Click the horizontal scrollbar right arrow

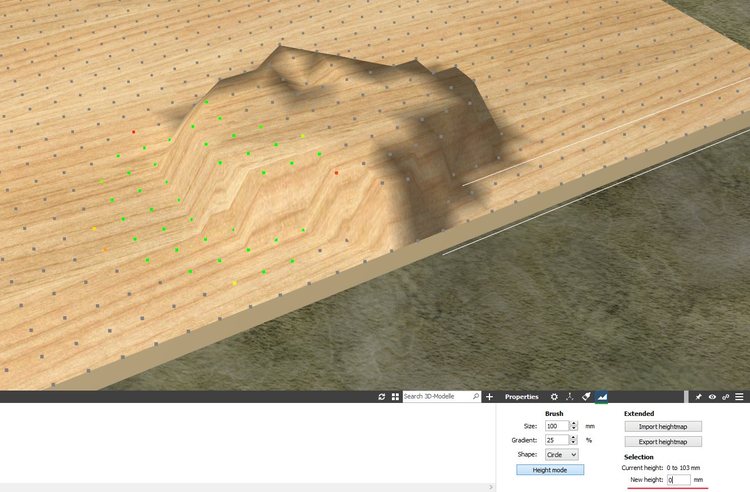click(491, 487)
